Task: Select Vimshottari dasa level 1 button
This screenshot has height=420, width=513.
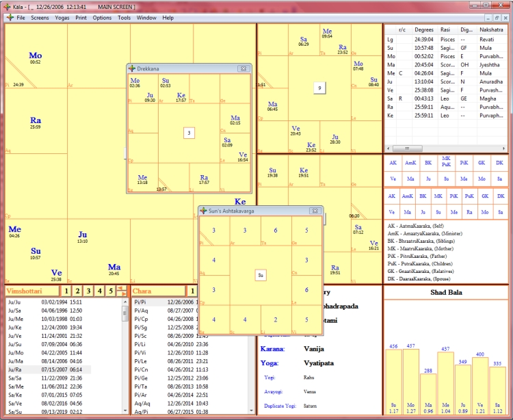Action: (x=66, y=291)
